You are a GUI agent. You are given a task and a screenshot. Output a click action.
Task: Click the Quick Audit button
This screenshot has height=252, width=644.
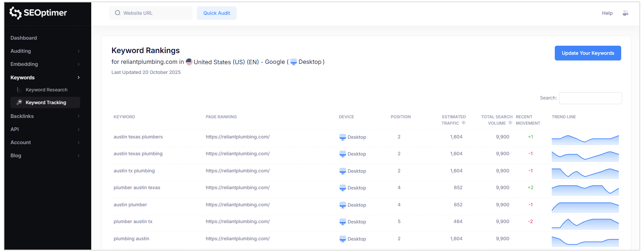click(x=216, y=13)
